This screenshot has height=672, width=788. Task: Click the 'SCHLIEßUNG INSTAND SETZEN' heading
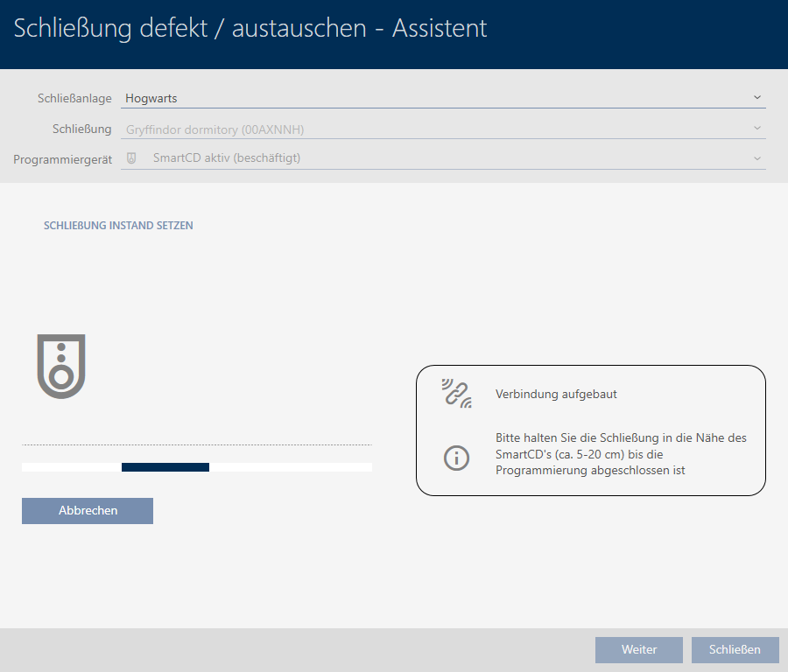(x=118, y=226)
